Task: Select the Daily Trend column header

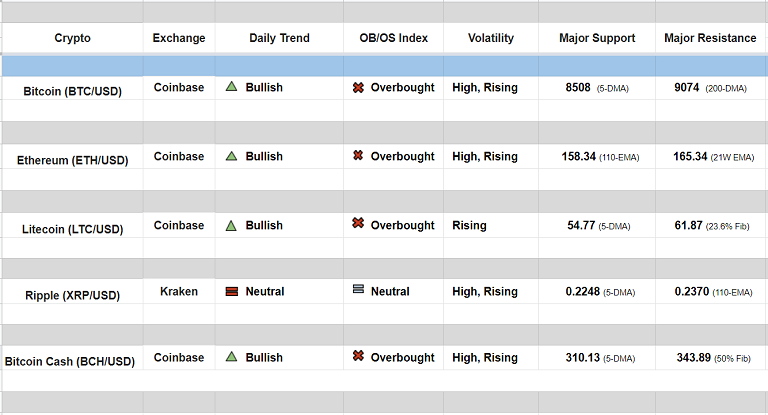Action: pos(279,38)
